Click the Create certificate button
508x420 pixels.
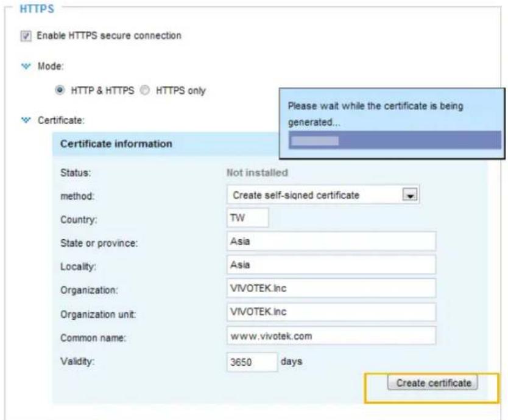pyautogui.click(x=432, y=383)
